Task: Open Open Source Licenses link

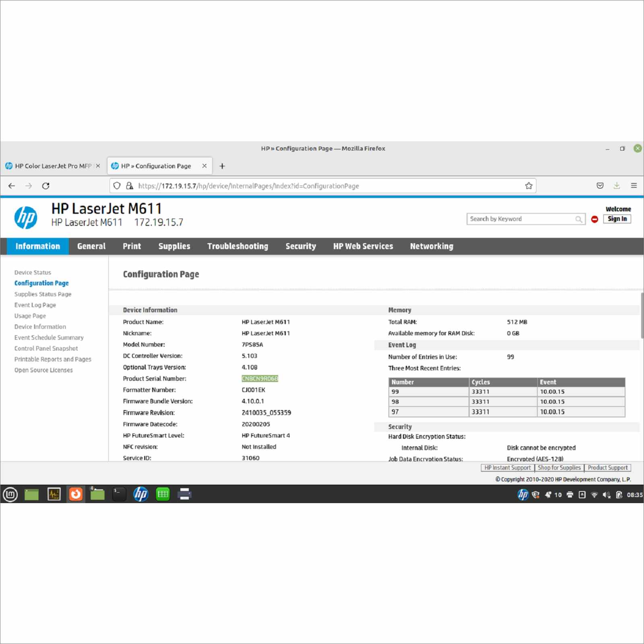Action: 43,370
